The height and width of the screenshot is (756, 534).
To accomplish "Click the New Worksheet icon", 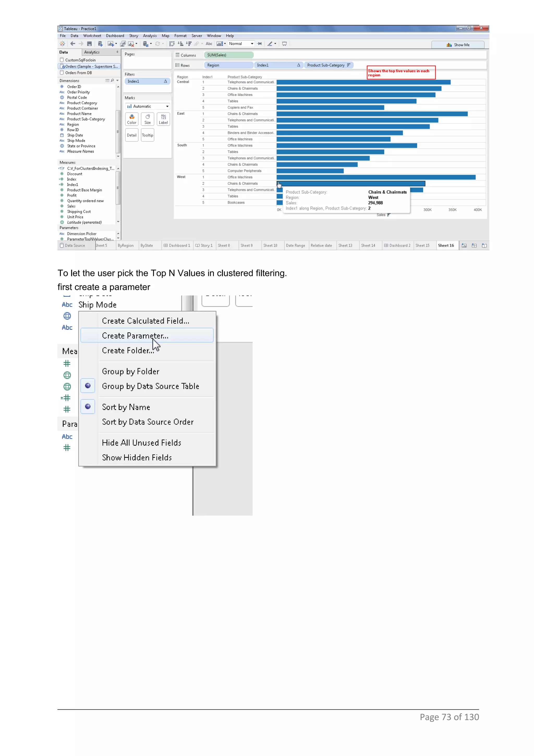I will [111, 44].
